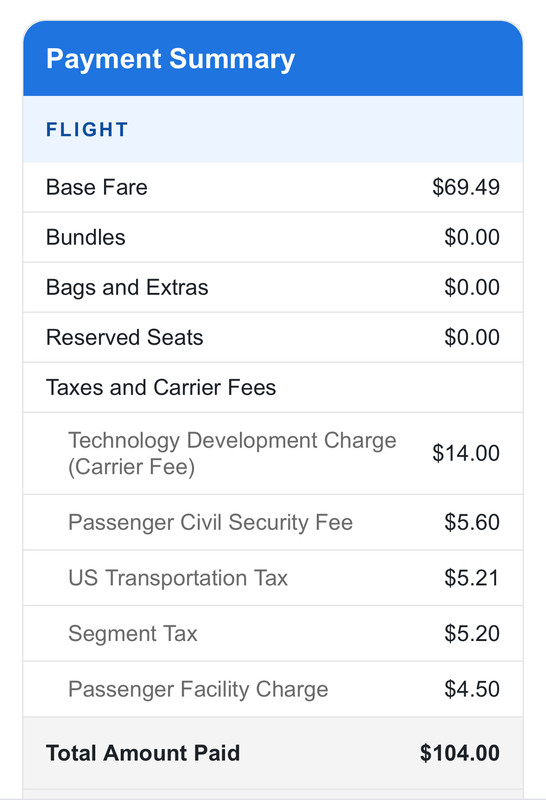Click the Passenger Facility Charge label
Image resolution: width=546 pixels, height=800 pixels.
pyautogui.click(x=198, y=689)
